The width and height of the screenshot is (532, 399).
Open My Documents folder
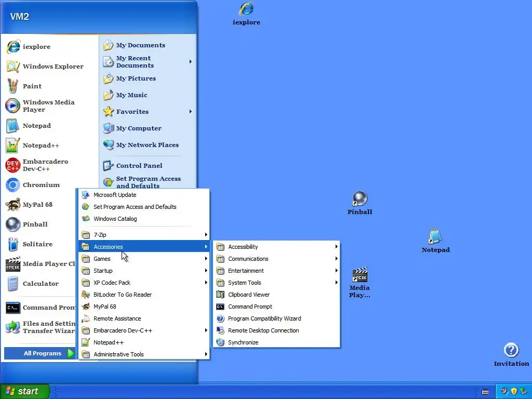148,45
